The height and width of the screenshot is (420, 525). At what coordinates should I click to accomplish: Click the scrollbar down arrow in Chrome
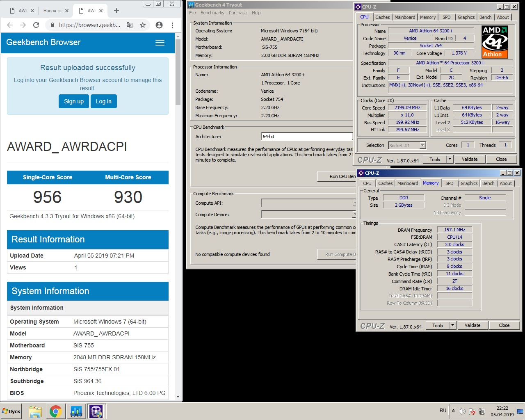(178, 397)
